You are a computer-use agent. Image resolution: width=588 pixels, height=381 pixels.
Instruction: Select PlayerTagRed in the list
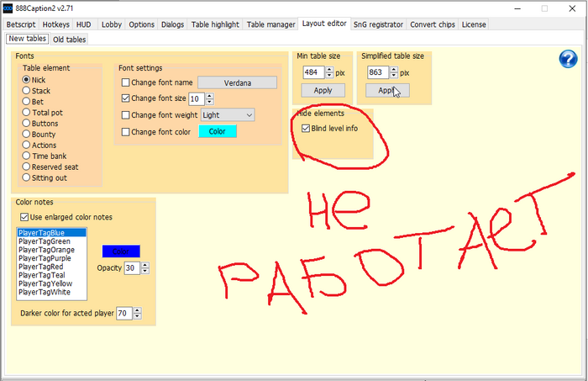click(x=52, y=267)
